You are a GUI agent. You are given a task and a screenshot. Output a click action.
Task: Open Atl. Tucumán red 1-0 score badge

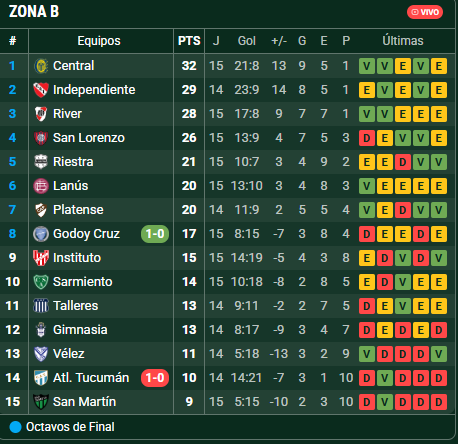[x=155, y=378]
